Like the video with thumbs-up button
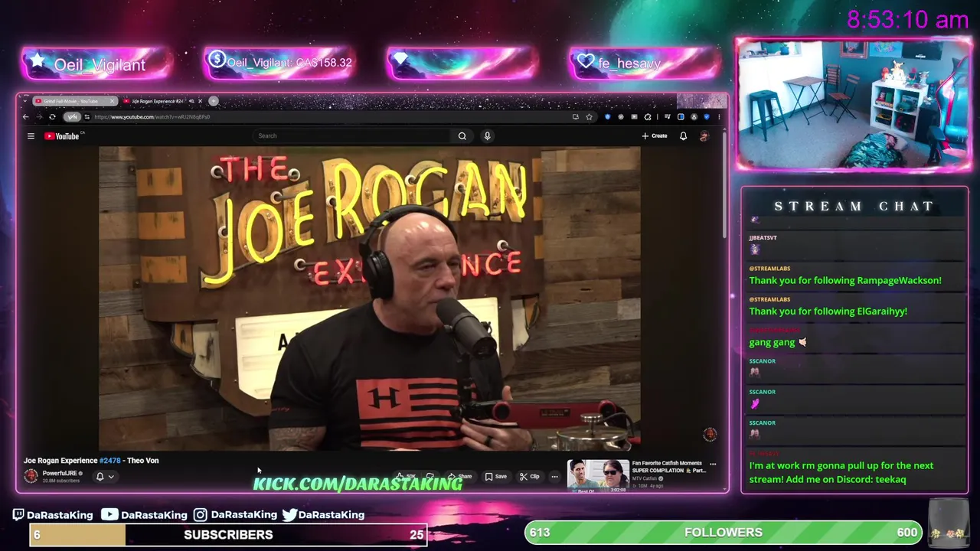 pos(406,476)
